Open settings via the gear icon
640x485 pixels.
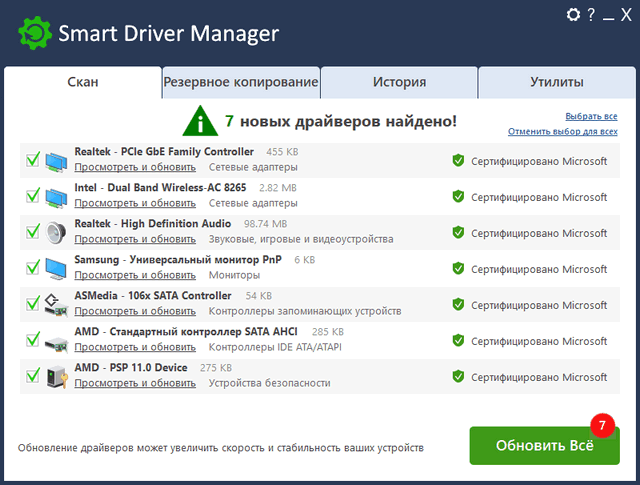[573, 15]
